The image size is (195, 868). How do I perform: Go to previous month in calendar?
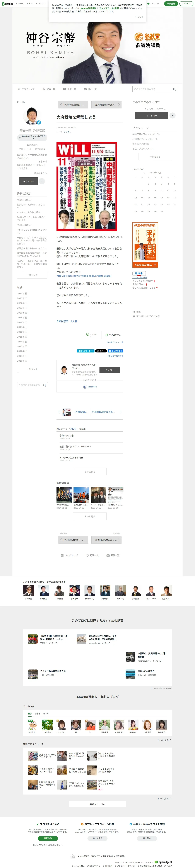pos(144,173)
